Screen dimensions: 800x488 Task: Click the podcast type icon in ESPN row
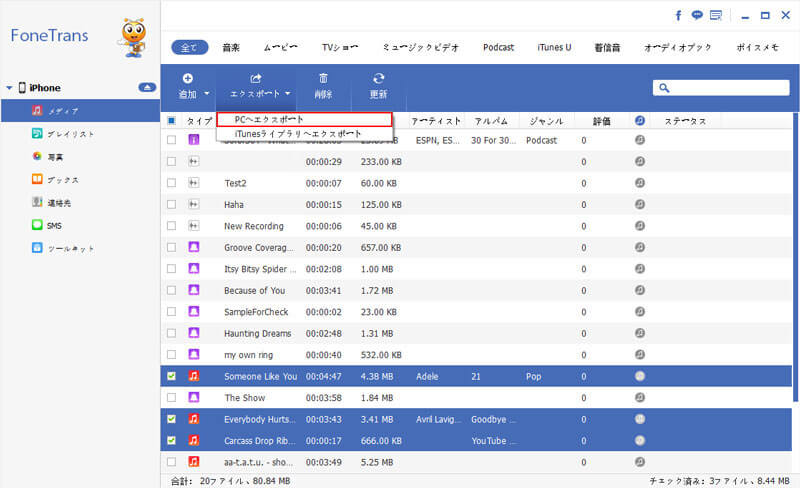[x=193, y=139]
